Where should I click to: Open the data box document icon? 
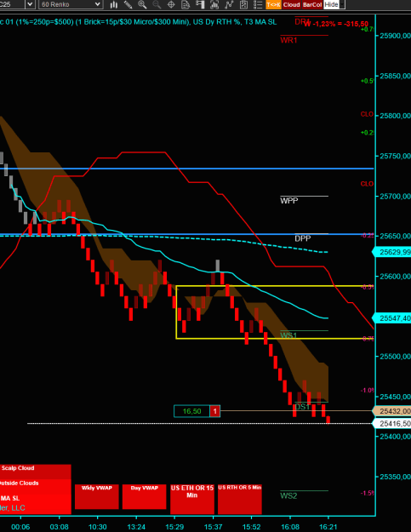click(x=186, y=4)
